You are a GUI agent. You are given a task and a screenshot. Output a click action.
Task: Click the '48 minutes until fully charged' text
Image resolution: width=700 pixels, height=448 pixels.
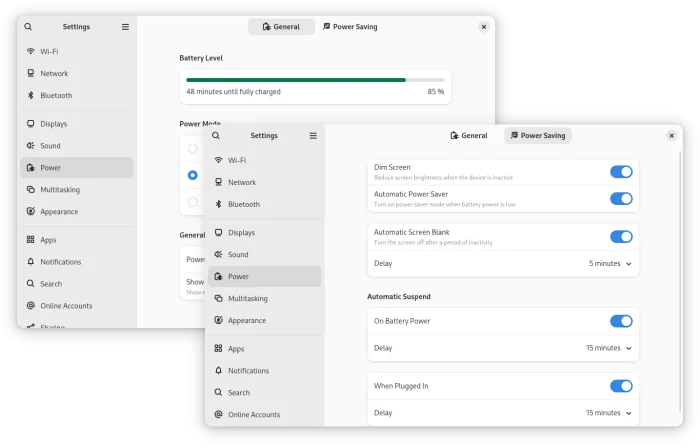[x=233, y=91]
